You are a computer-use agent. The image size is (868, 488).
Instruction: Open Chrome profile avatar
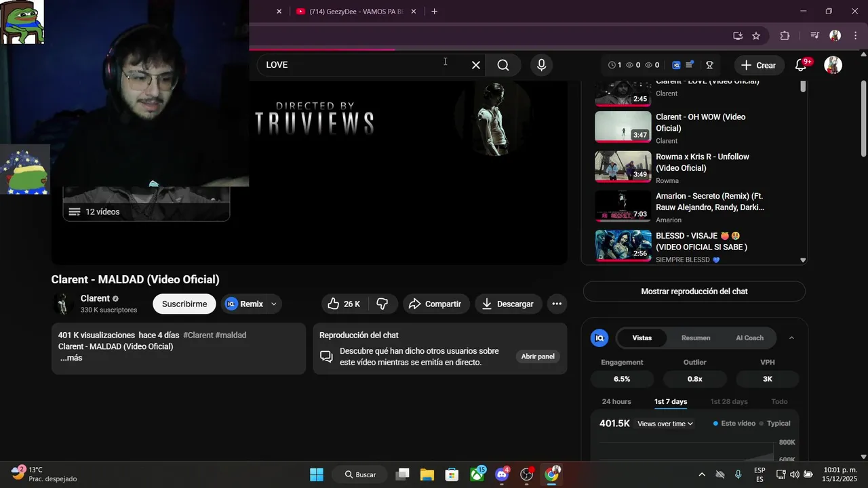click(x=835, y=35)
